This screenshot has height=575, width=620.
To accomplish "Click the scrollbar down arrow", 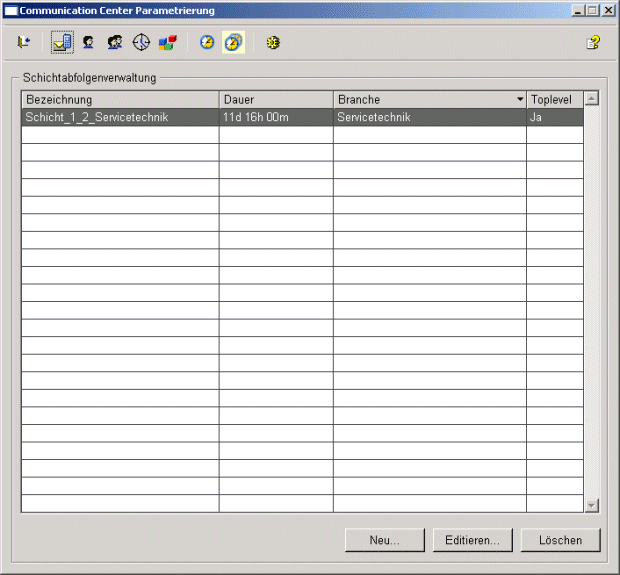I will coord(591,505).
